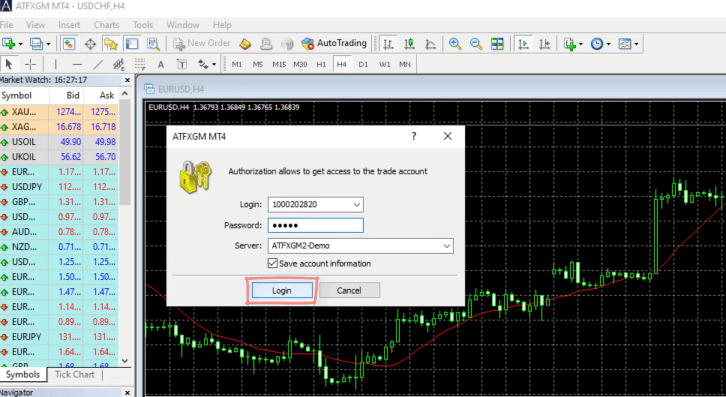Expand the Login account number dropdown

click(357, 204)
